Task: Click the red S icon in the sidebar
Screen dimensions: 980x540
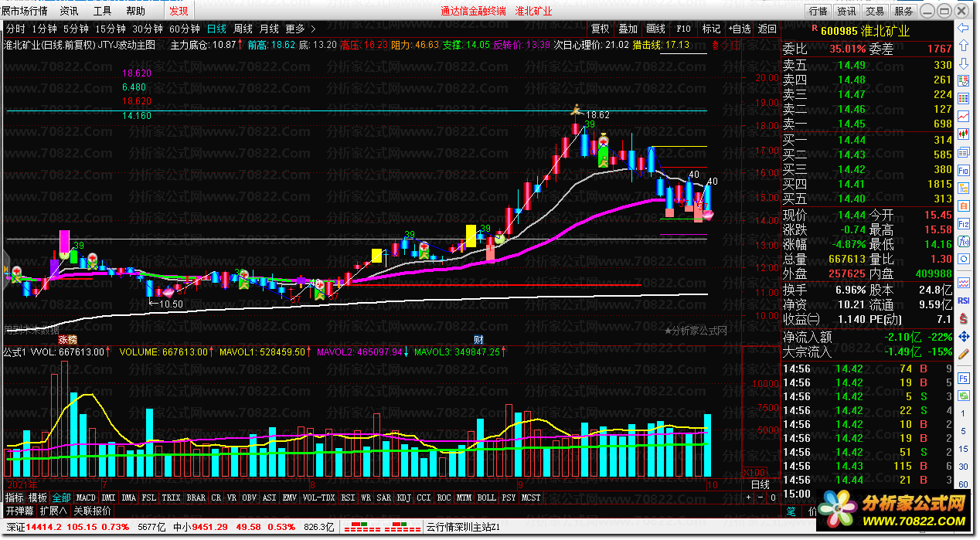Action: pyautogui.click(x=963, y=318)
